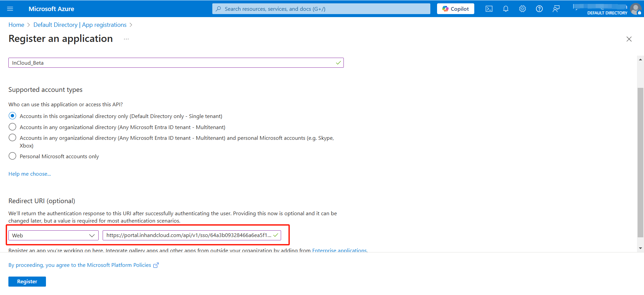
Task: Open Cloud Shell from top bar
Action: click(489, 9)
